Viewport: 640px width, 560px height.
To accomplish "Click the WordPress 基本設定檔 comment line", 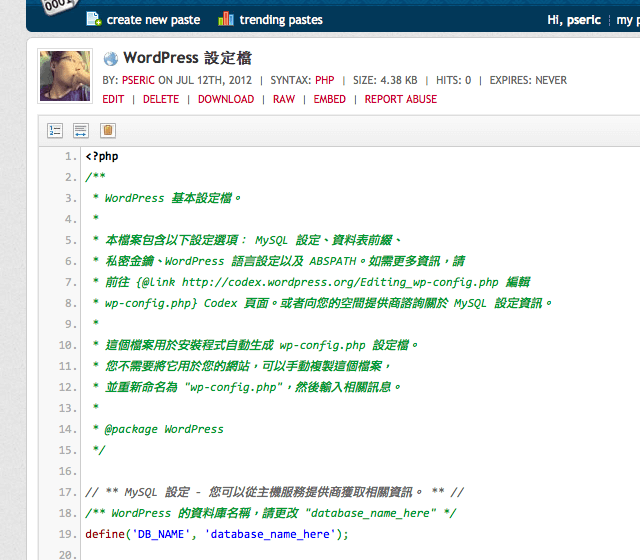I will click(167, 198).
